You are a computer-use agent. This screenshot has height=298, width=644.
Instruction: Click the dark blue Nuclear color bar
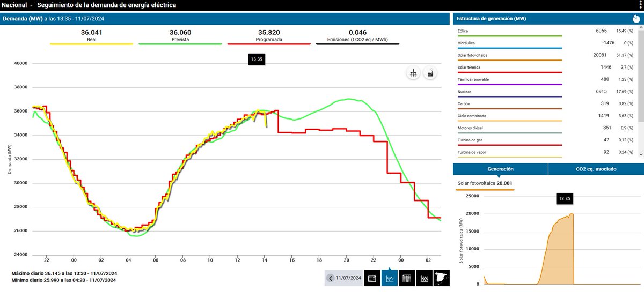(509, 97)
